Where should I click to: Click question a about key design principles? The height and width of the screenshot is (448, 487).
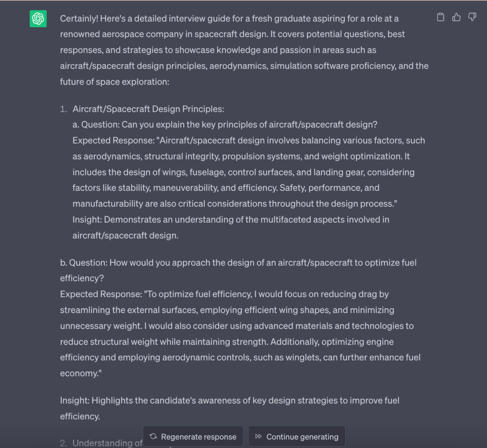point(224,125)
